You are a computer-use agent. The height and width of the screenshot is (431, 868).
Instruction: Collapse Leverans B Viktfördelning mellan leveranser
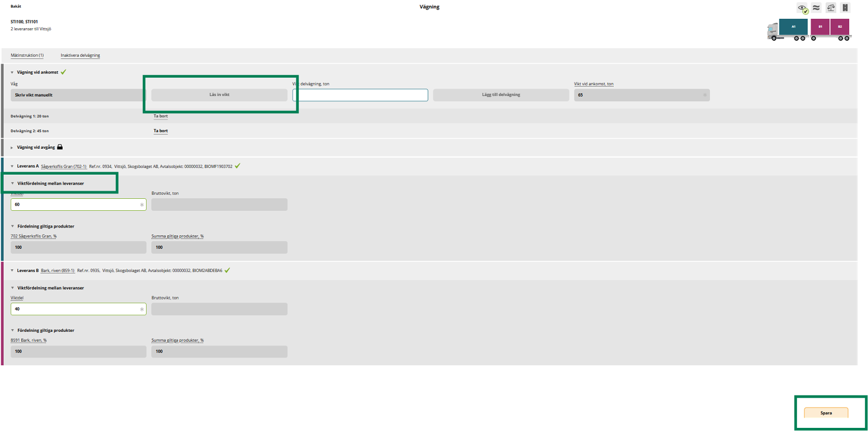[x=13, y=288]
